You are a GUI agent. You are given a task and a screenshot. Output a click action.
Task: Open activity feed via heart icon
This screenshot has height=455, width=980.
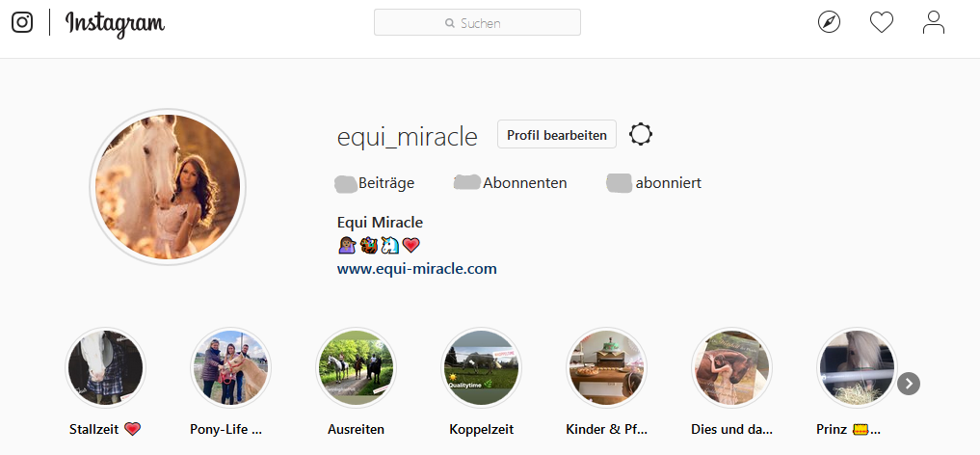point(882,22)
